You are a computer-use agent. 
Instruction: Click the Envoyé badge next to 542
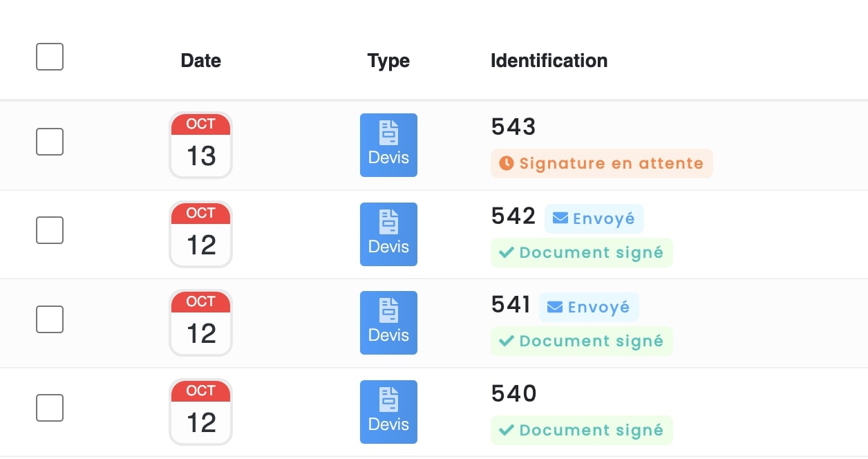[x=594, y=218]
